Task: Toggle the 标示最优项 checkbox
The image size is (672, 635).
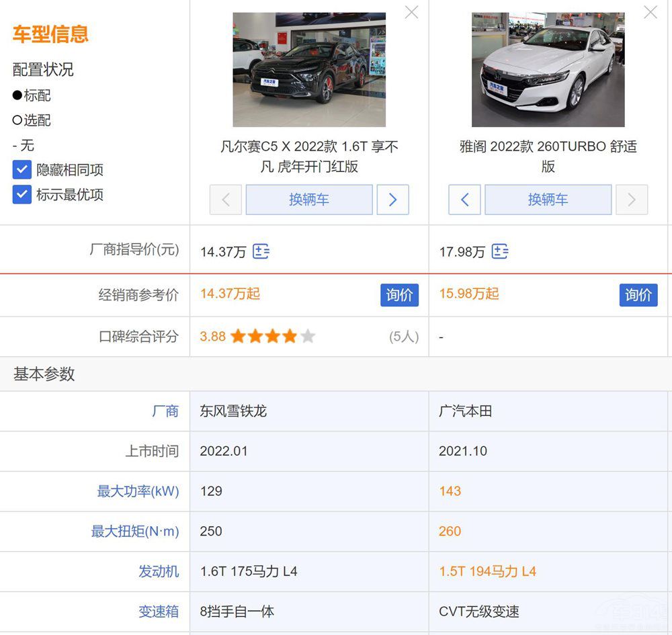Action: coord(22,195)
